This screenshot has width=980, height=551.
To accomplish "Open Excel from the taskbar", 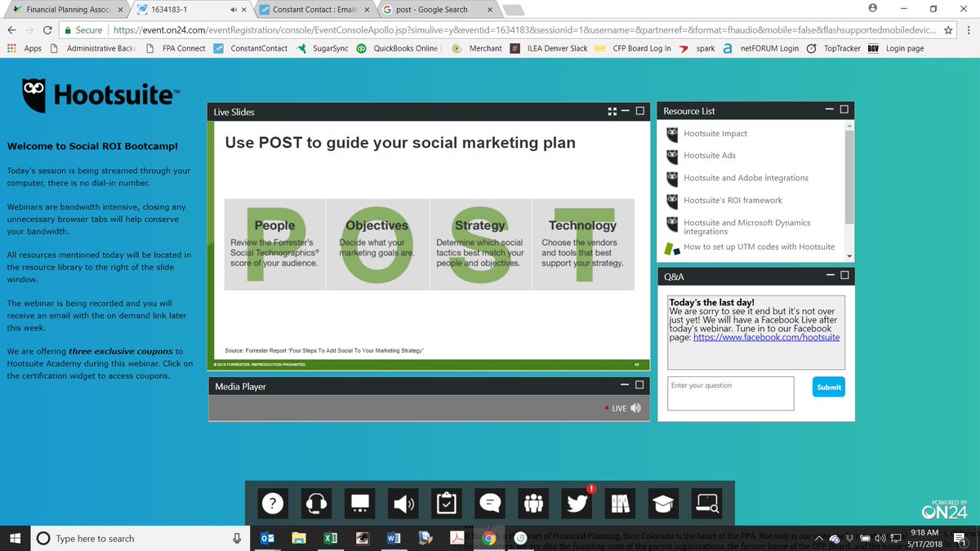I will (331, 538).
